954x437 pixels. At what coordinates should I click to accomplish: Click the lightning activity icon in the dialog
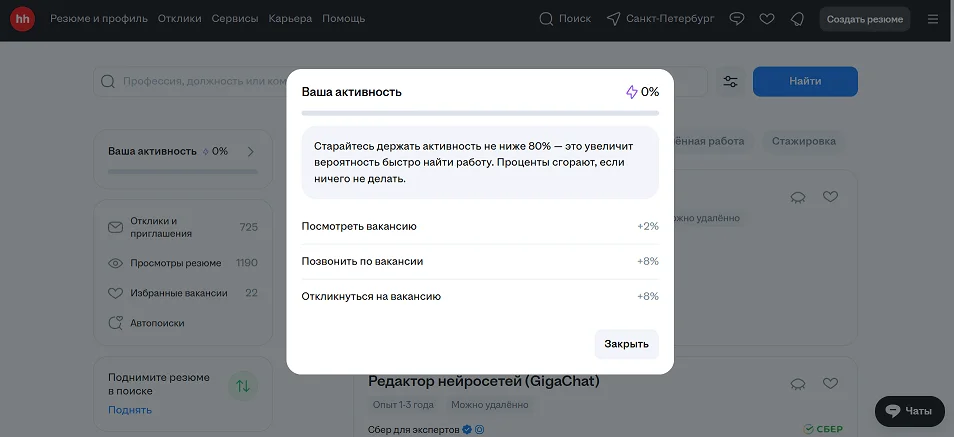(x=631, y=92)
